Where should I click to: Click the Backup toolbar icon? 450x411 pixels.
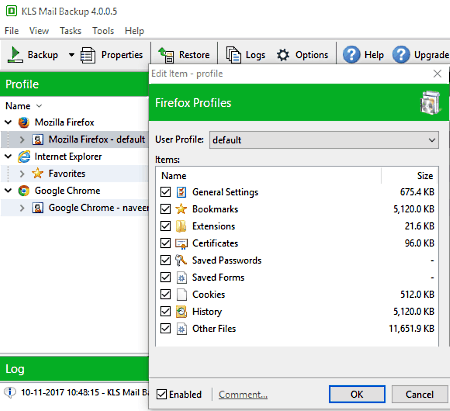pos(15,55)
